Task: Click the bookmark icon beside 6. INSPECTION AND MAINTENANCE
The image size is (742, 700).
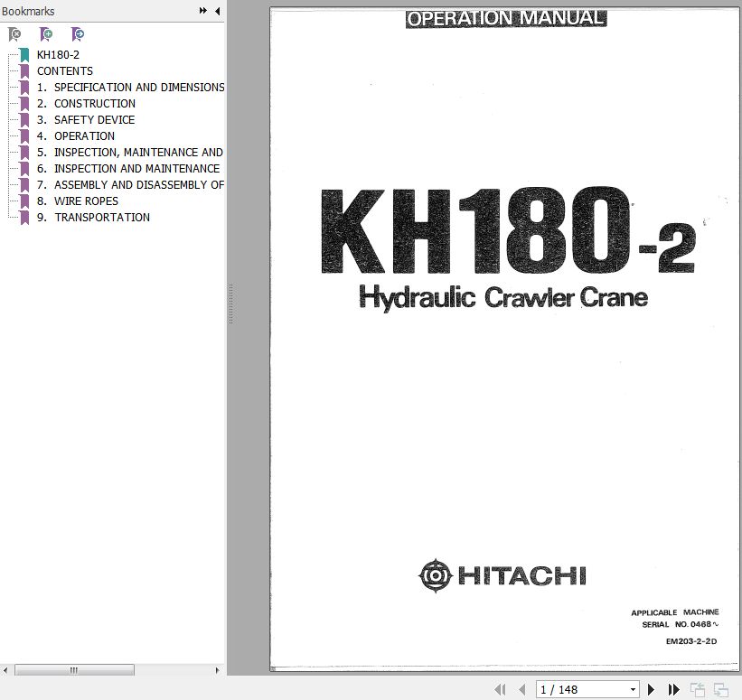Action: (24, 169)
